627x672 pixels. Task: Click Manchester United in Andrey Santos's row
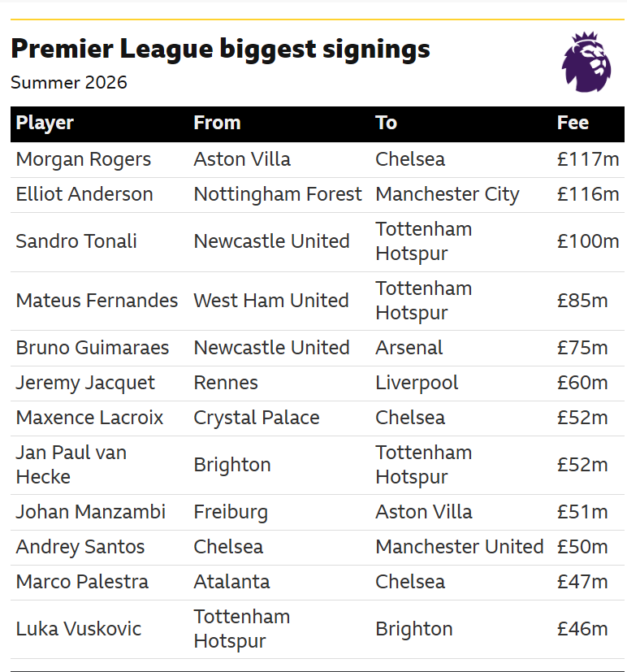click(x=460, y=548)
